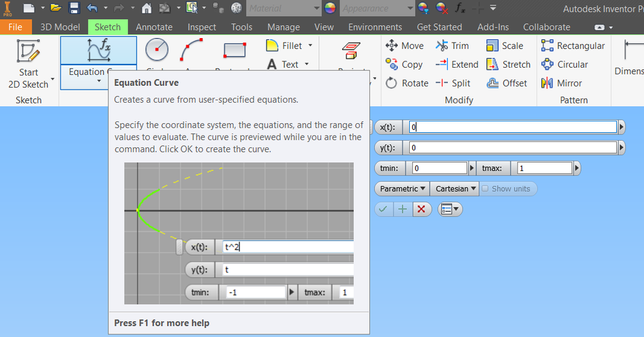The image size is (644, 337).
Task: Select the Copy tool
Action: [404, 65]
